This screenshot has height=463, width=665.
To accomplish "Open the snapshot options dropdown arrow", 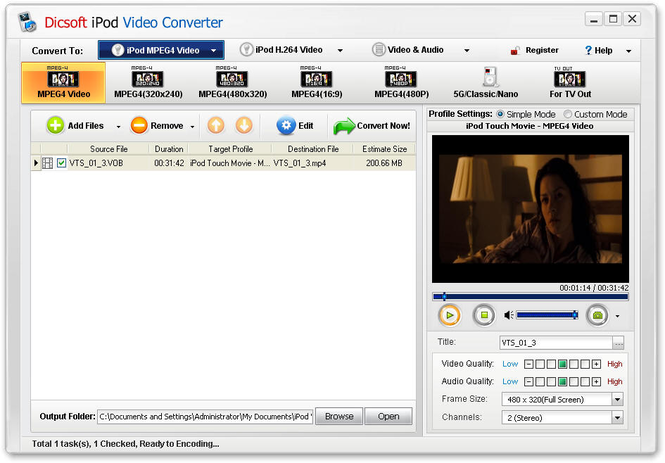I will pos(617,316).
